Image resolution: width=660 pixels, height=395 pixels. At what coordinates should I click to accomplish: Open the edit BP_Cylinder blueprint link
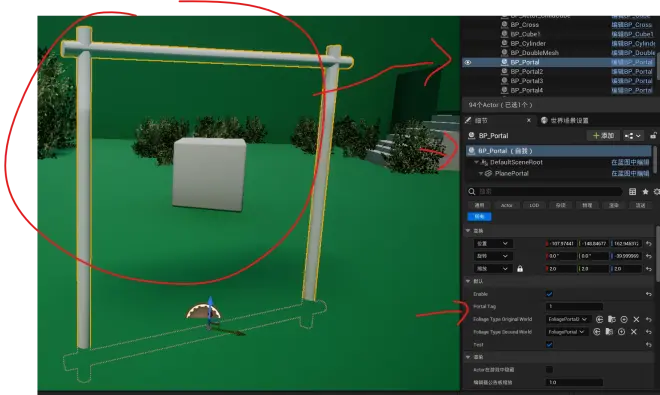coord(633,43)
